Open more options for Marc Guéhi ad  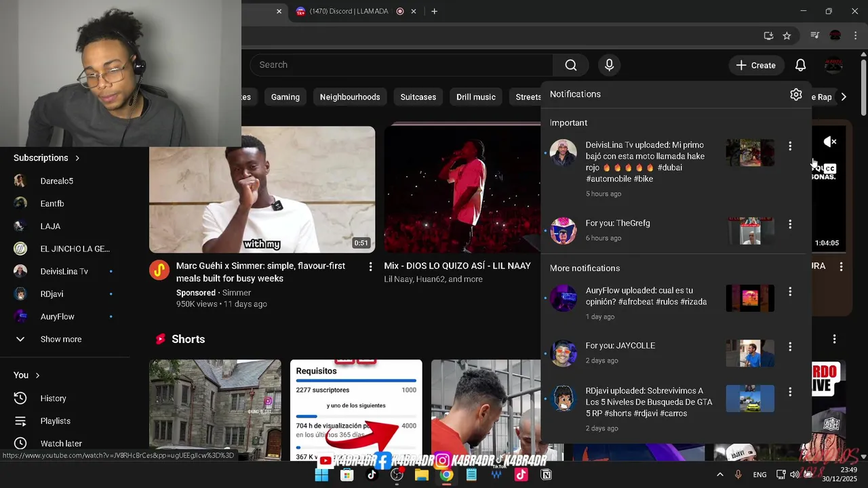pyautogui.click(x=370, y=266)
